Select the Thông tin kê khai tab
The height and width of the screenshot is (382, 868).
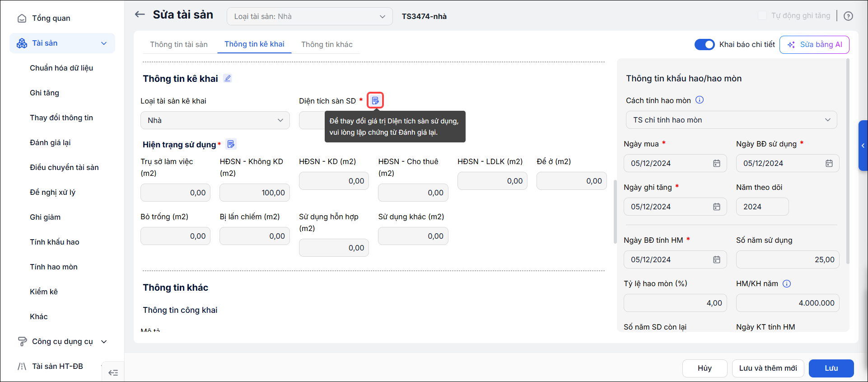[254, 44]
